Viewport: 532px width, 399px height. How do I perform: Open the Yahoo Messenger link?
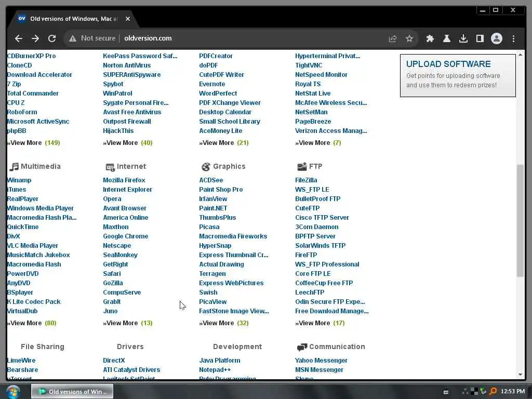coord(321,361)
